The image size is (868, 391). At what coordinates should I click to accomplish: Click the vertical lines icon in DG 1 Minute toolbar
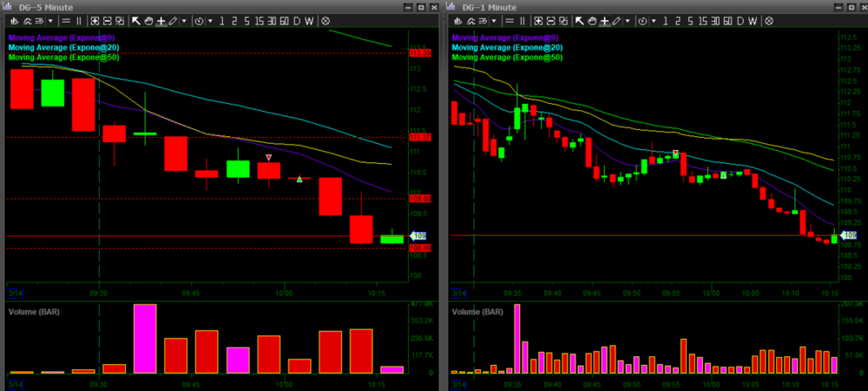pyautogui.click(x=523, y=21)
